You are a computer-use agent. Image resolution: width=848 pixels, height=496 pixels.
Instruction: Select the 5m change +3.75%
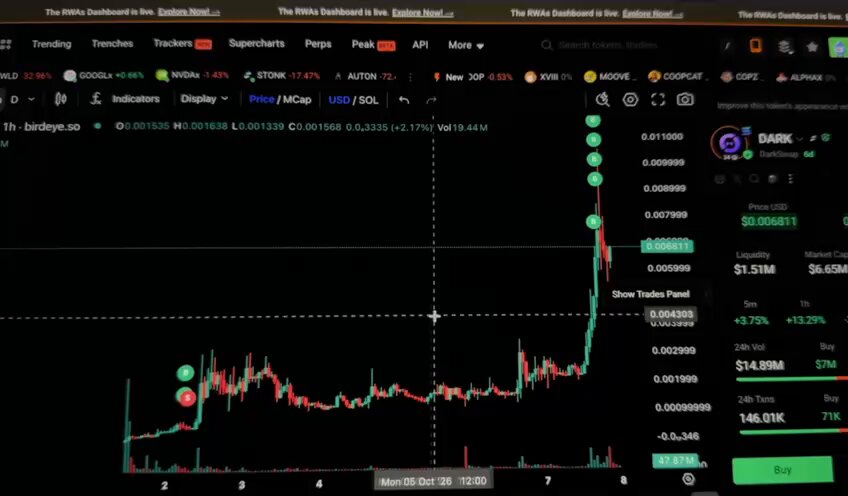coord(751,320)
